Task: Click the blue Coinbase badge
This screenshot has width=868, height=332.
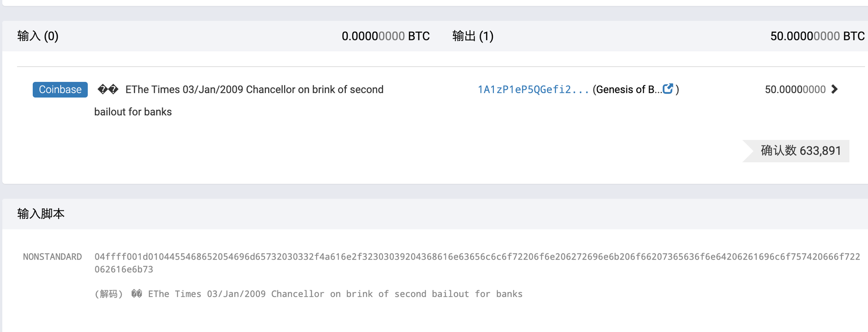Action: pyautogui.click(x=60, y=89)
